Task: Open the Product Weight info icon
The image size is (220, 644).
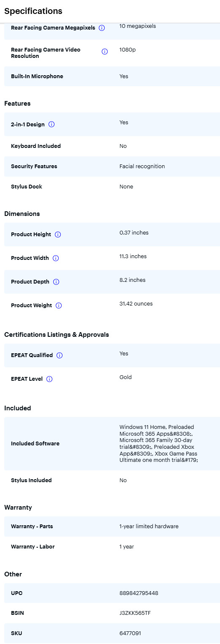Action: (x=59, y=306)
